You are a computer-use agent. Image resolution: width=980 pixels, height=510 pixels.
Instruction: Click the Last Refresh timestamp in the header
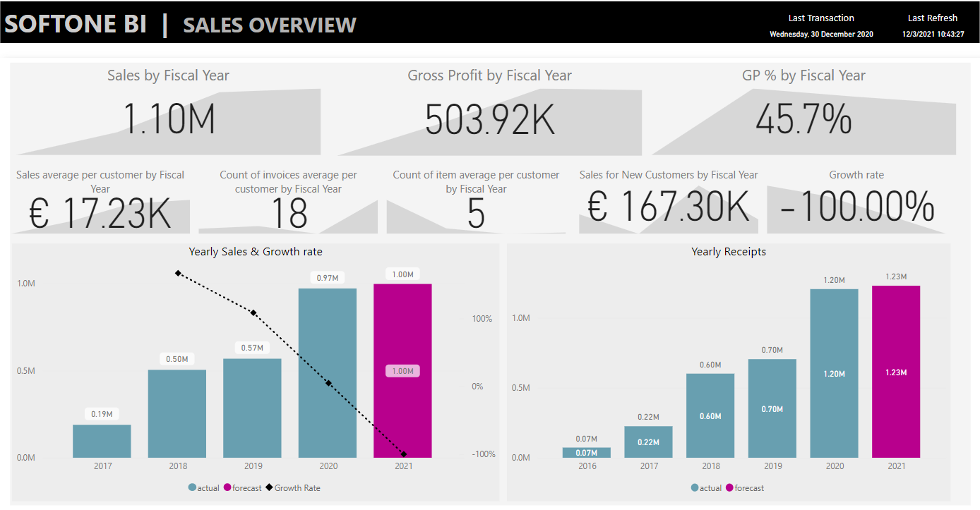coord(933,31)
